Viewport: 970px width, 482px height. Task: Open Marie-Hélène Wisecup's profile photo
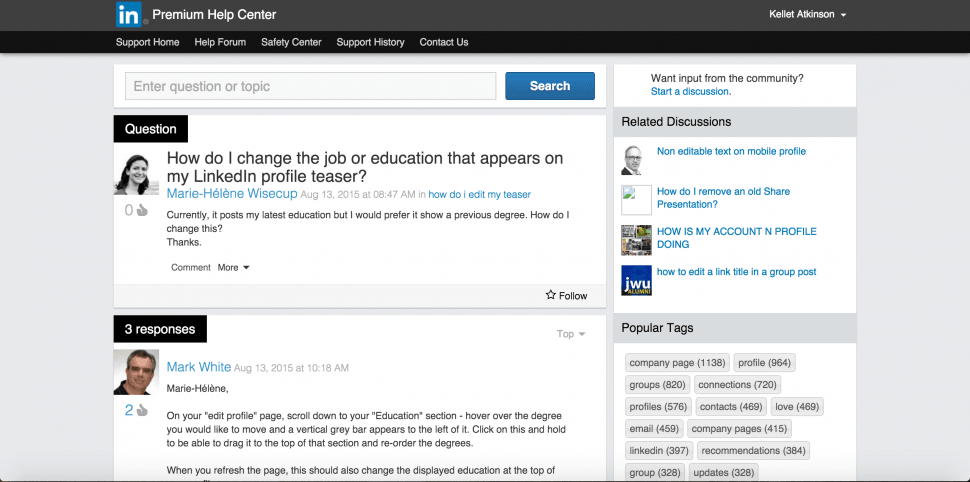(136, 175)
